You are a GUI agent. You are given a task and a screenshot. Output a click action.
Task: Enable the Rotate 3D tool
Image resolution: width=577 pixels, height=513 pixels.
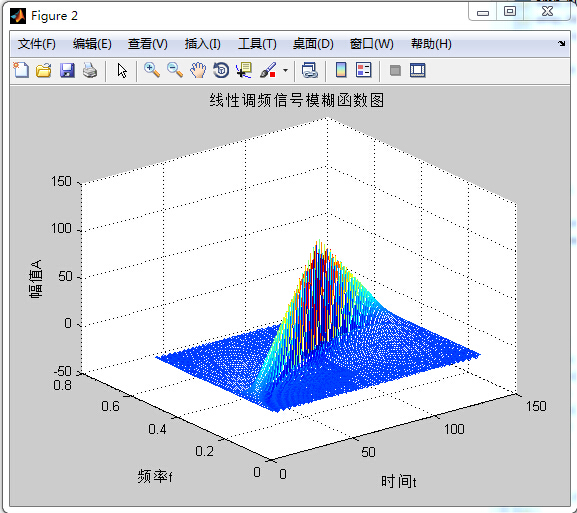point(221,70)
